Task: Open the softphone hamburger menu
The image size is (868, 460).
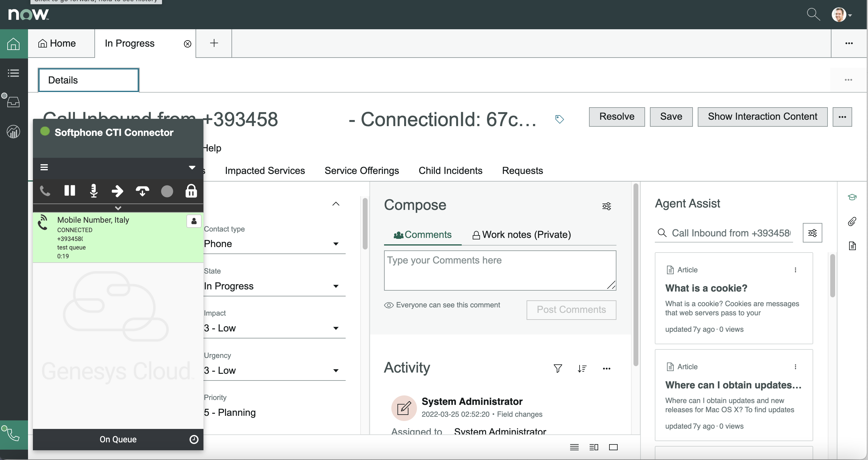Action: [x=44, y=167]
